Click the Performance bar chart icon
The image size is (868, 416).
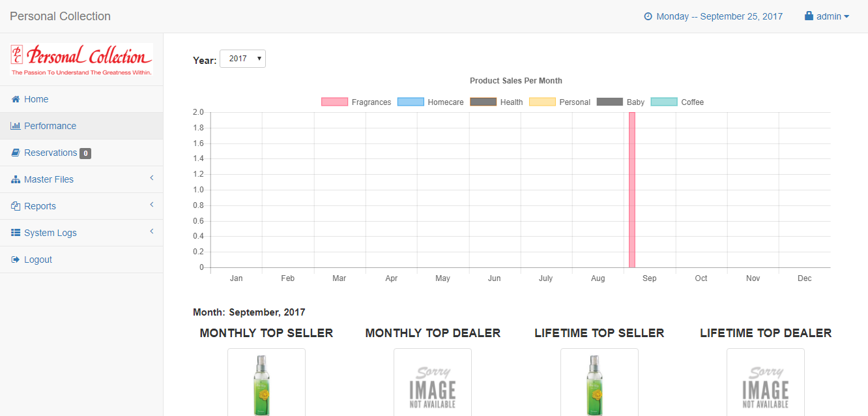click(x=16, y=126)
